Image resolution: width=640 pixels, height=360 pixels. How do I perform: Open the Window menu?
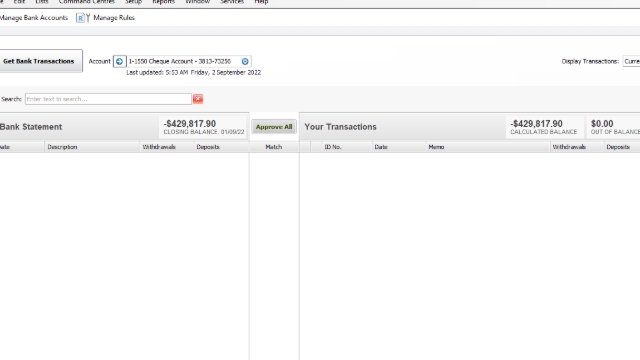click(198, 2)
